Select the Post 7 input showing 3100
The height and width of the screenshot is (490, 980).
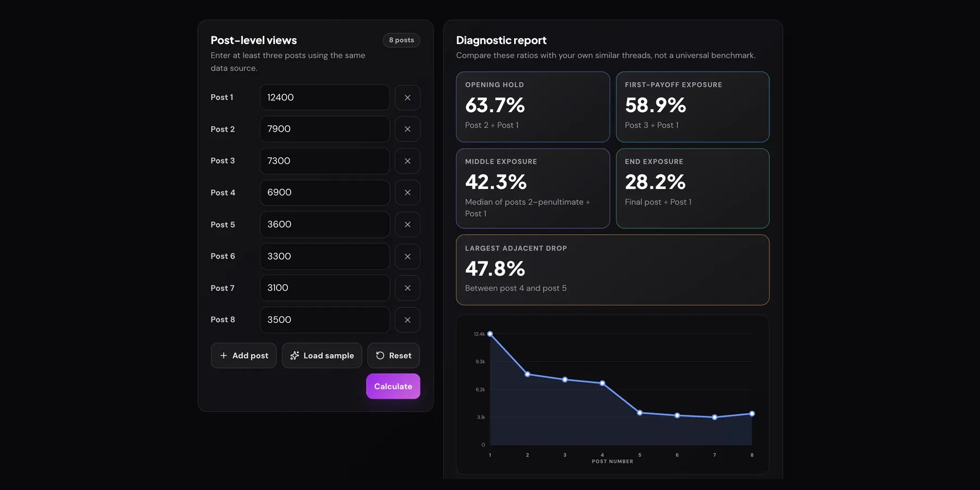coord(324,288)
